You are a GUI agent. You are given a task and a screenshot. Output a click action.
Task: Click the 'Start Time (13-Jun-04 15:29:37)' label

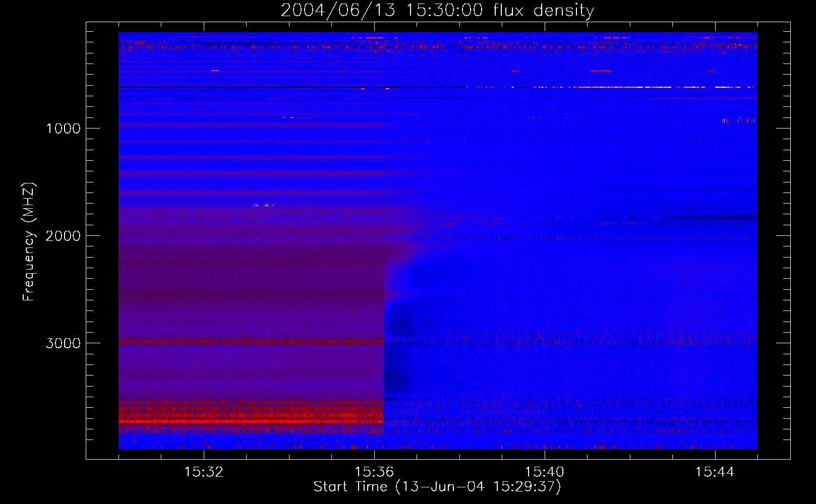tap(437, 487)
